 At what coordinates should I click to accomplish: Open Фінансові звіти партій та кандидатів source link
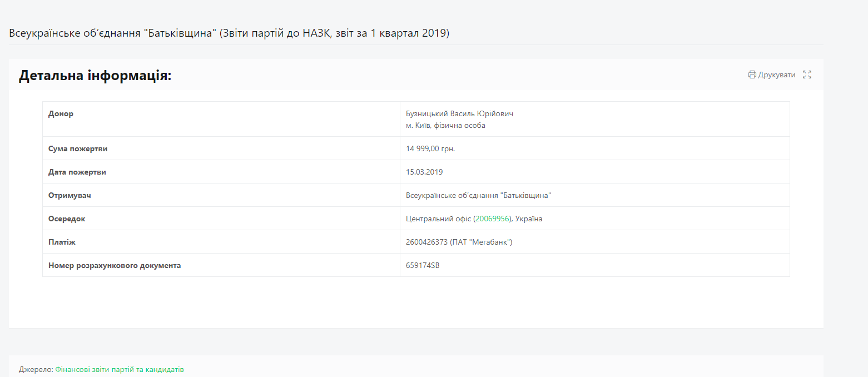(120, 369)
